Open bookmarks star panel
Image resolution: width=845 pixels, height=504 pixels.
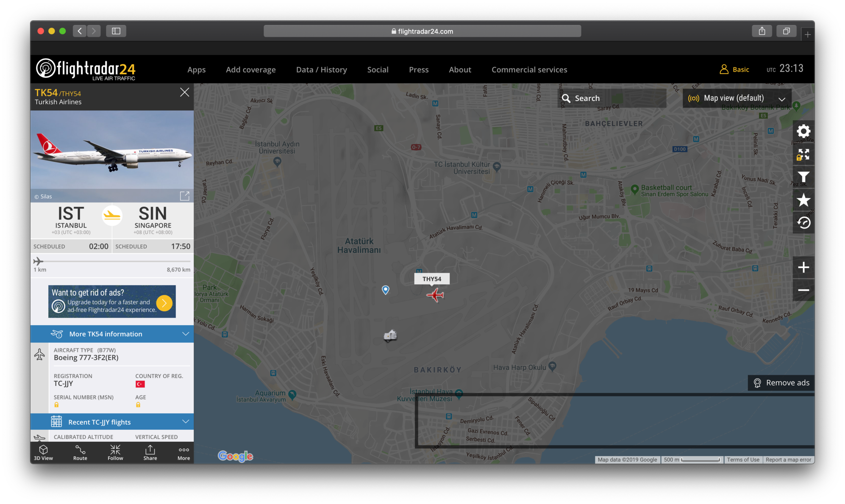click(803, 200)
